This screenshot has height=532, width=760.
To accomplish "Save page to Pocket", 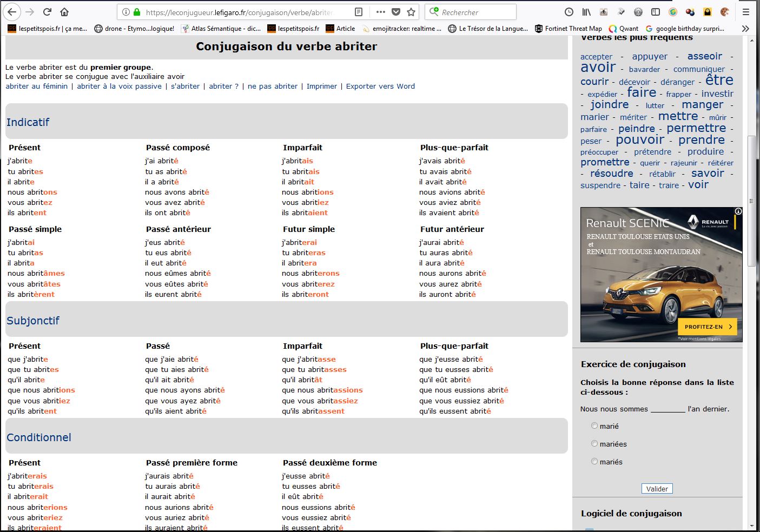I will (x=396, y=12).
